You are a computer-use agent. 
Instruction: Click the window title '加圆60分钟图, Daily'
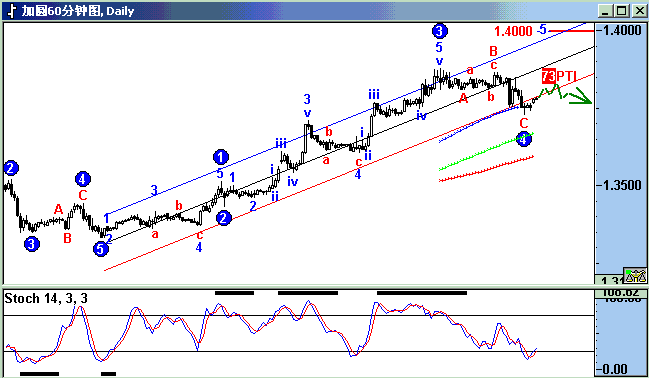pyautogui.click(x=78, y=11)
